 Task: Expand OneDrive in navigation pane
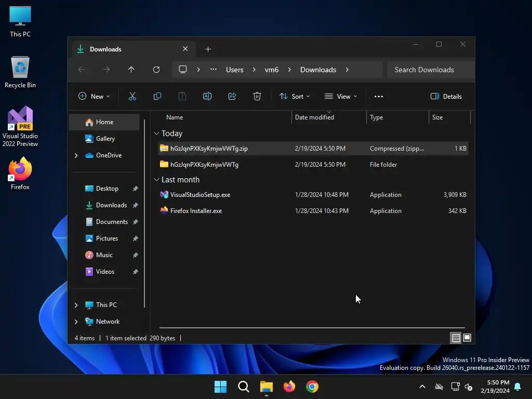click(x=76, y=155)
